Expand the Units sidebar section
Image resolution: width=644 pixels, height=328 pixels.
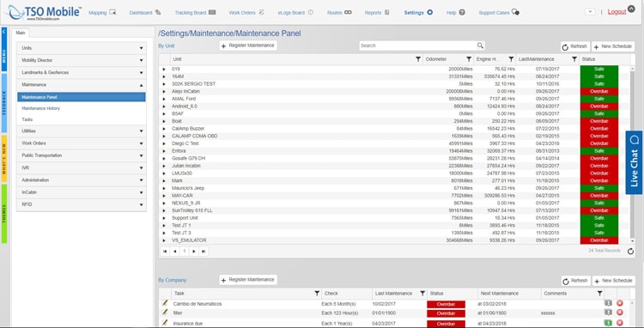[x=82, y=48]
